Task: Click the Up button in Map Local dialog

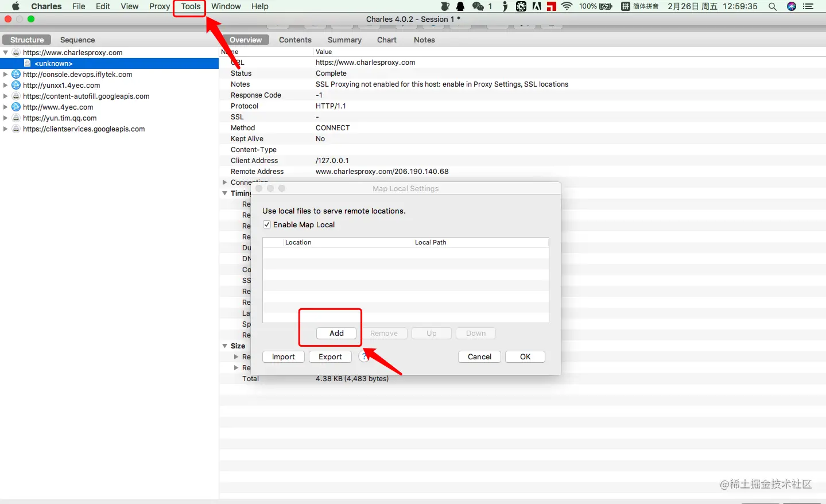Action: (x=432, y=333)
